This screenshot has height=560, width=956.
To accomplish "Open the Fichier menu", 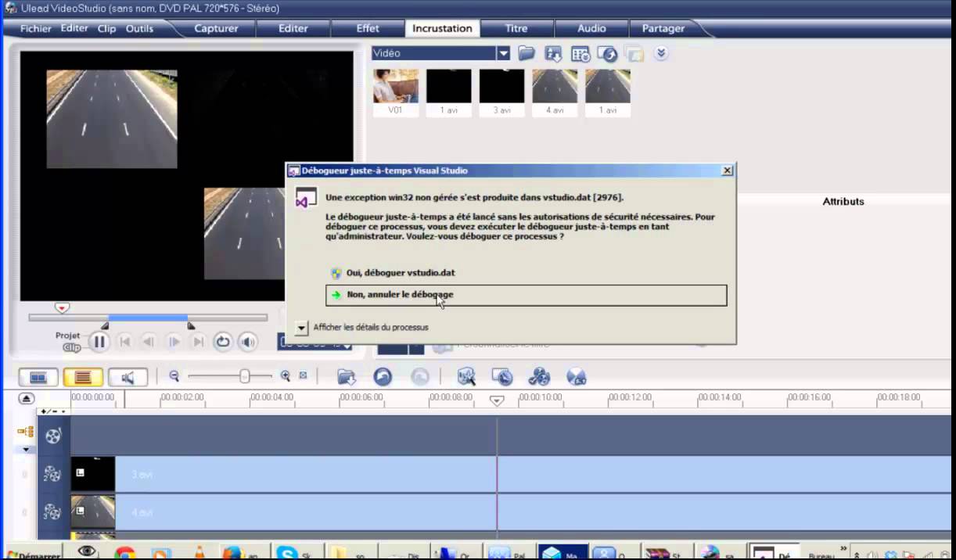I will 35,28.
